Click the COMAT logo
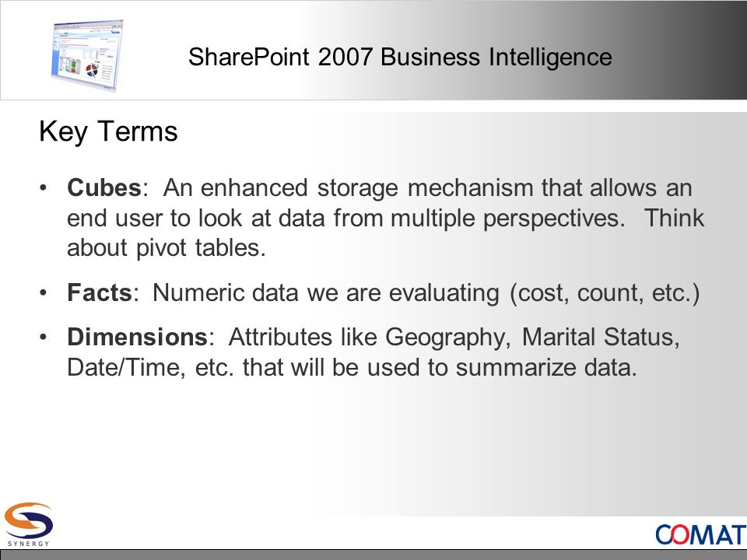This screenshot has width=747, height=560. [701, 534]
